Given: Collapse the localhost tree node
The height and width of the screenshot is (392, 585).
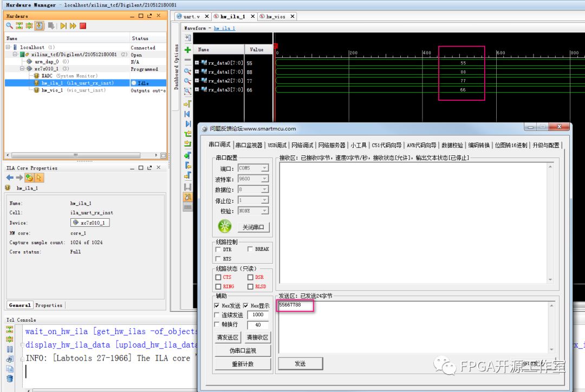Looking at the screenshot, I should tap(9, 48).
